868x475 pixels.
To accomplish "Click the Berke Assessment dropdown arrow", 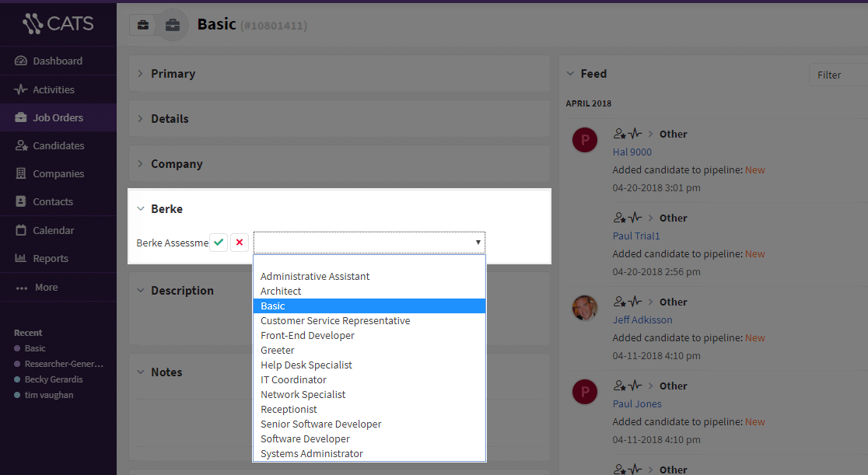I will click(x=478, y=243).
